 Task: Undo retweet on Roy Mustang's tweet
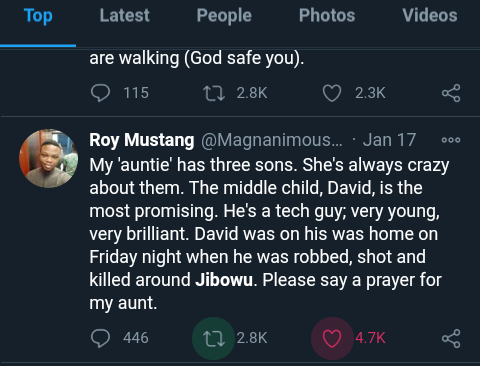click(213, 338)
